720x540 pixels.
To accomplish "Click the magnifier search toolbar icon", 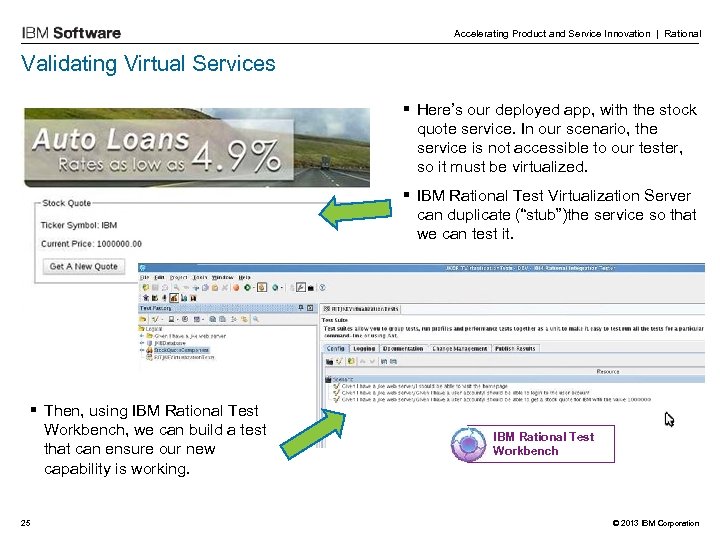I will [176, 287].
